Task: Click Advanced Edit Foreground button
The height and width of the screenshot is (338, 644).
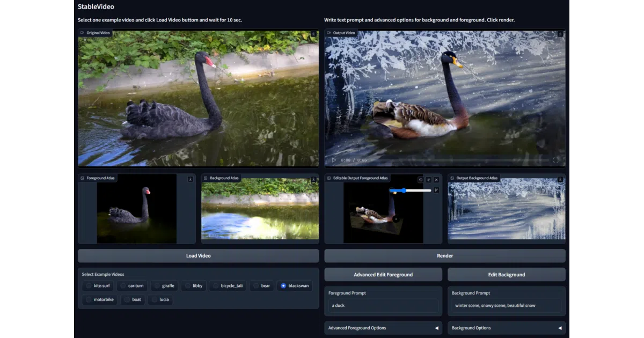Action: [x=383, y=275]
